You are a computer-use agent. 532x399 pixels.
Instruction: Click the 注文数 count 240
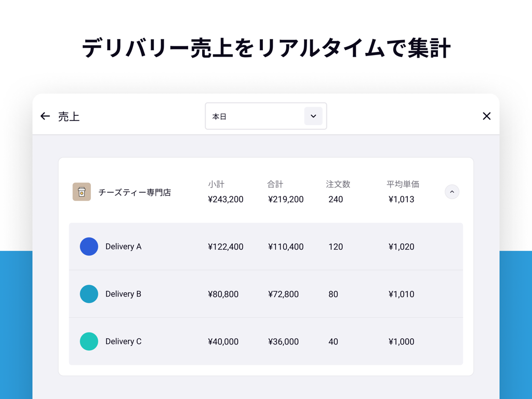tap(336, 198)
